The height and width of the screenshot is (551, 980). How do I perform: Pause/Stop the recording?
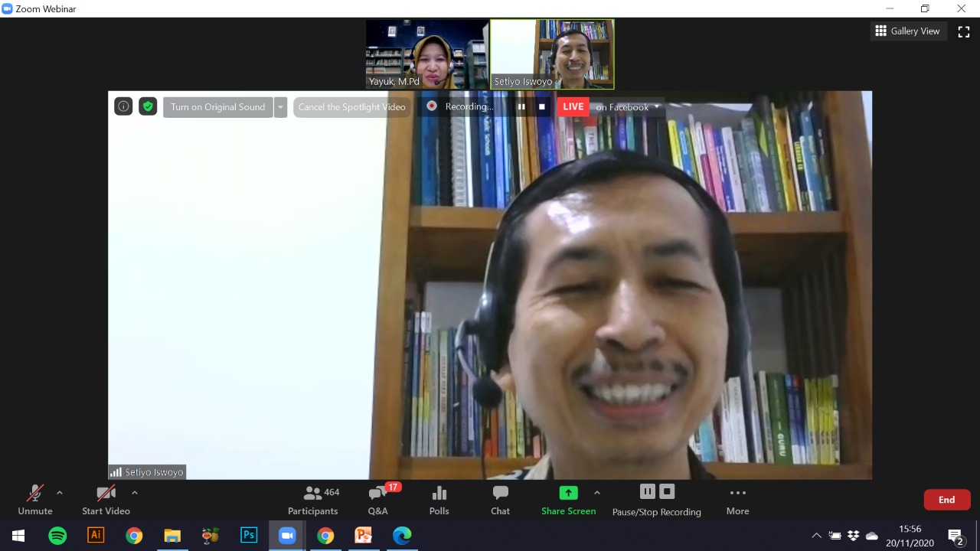[x=656, y=500]
